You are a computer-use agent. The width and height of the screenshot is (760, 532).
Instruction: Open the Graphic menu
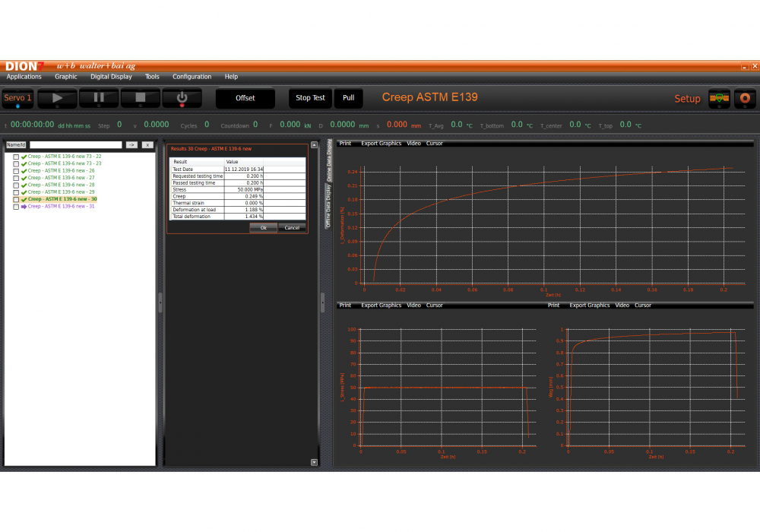pyautogui.click(x=66, y=77)
